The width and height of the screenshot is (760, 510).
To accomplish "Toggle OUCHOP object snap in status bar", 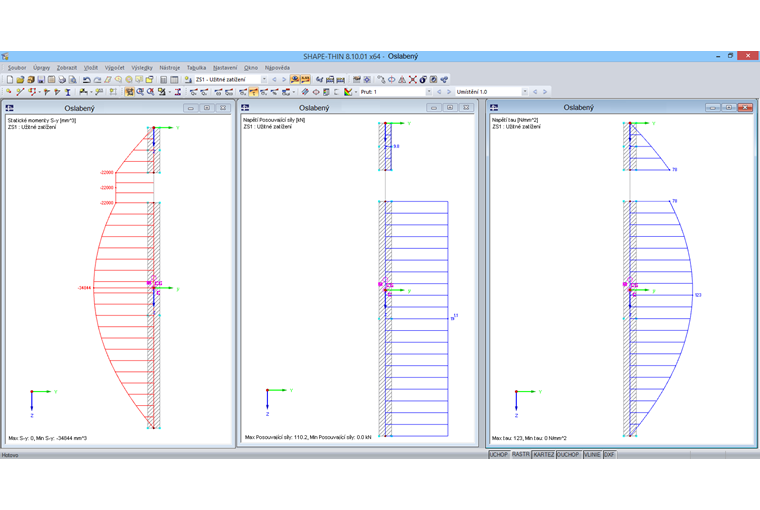I will pos(568,455).
